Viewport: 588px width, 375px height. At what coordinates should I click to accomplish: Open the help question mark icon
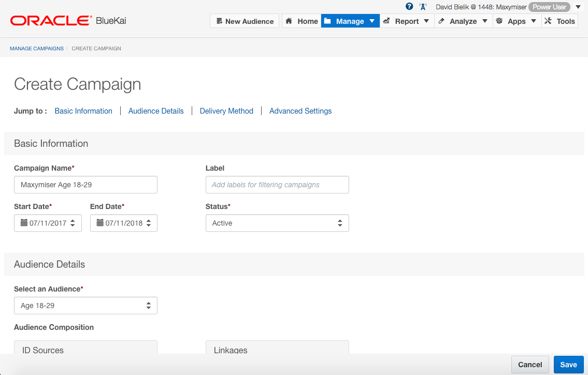click(x=409, y=6)
